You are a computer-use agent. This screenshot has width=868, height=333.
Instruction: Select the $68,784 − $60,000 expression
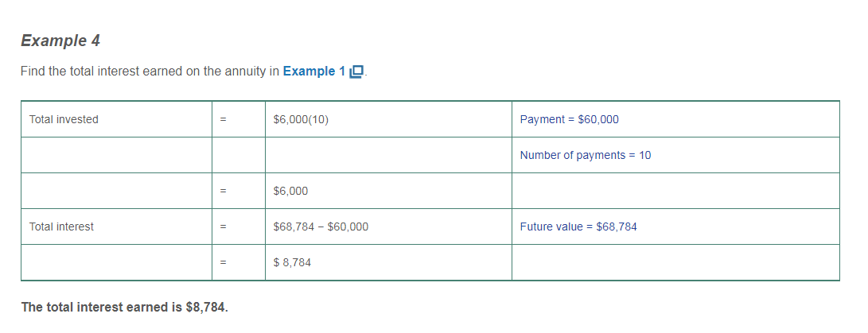coord(320,227)
